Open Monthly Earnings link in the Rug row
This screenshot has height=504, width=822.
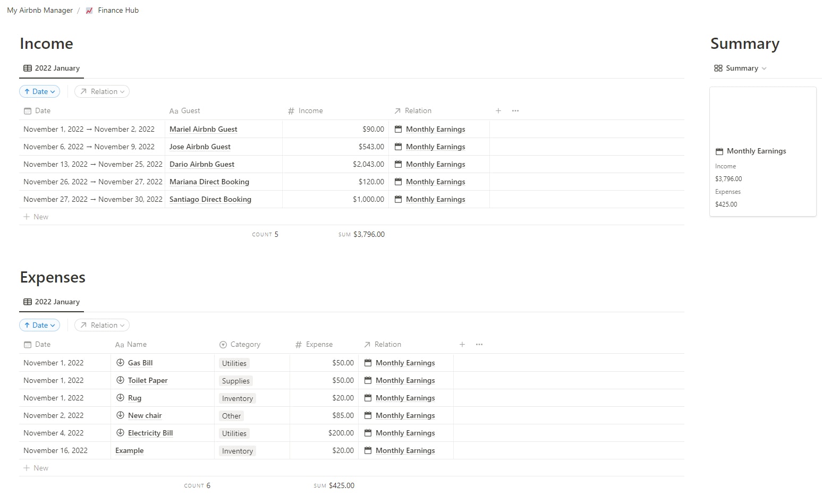(x=405, y=398)
